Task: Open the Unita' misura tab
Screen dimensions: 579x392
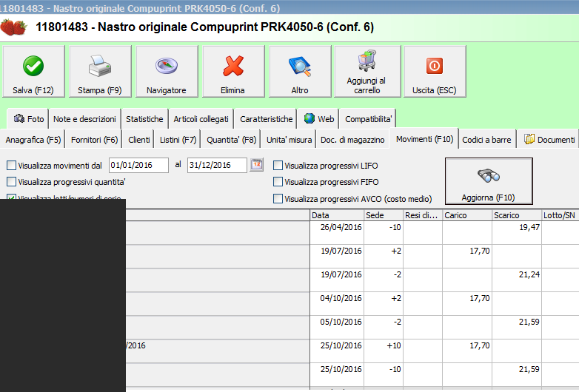Action: point(289,140)
